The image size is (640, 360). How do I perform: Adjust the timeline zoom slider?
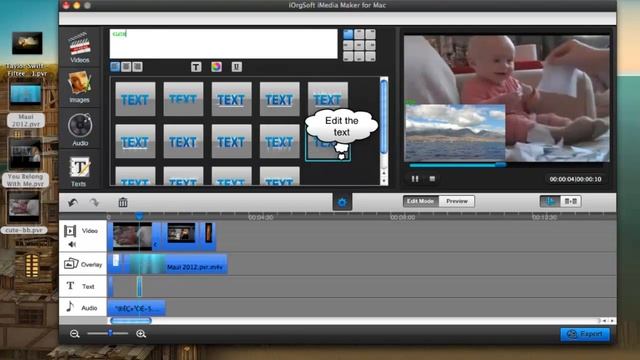110,333
